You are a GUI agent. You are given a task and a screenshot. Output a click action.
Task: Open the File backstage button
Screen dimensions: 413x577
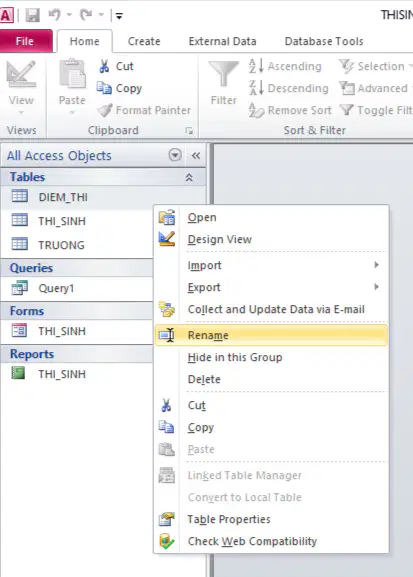(x=25, y=41)
